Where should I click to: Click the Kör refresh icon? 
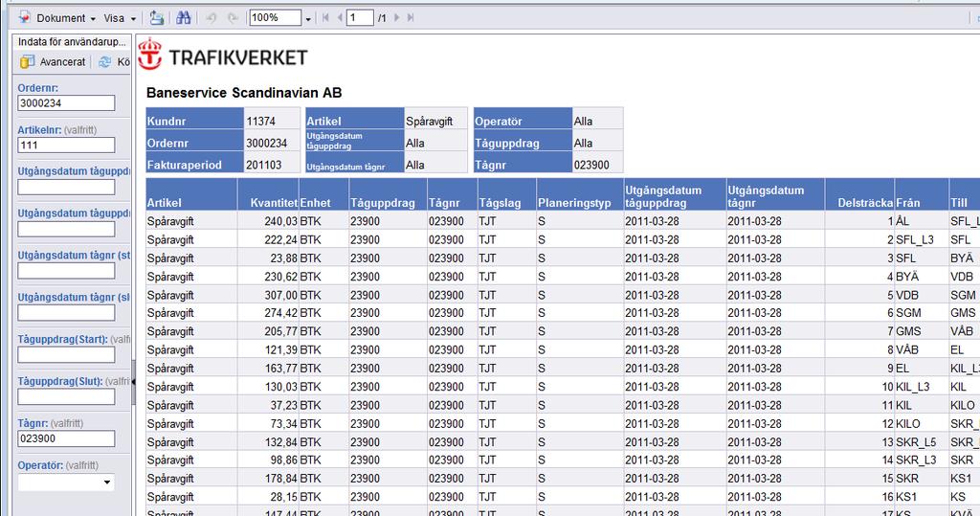point(104,62)
